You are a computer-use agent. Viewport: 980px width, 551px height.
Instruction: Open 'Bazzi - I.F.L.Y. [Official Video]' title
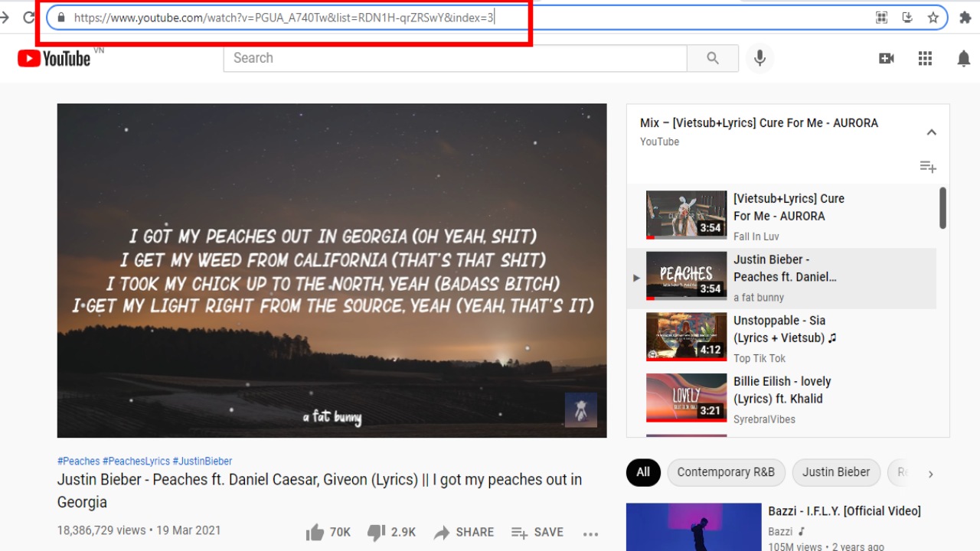(x=844, y=511)
